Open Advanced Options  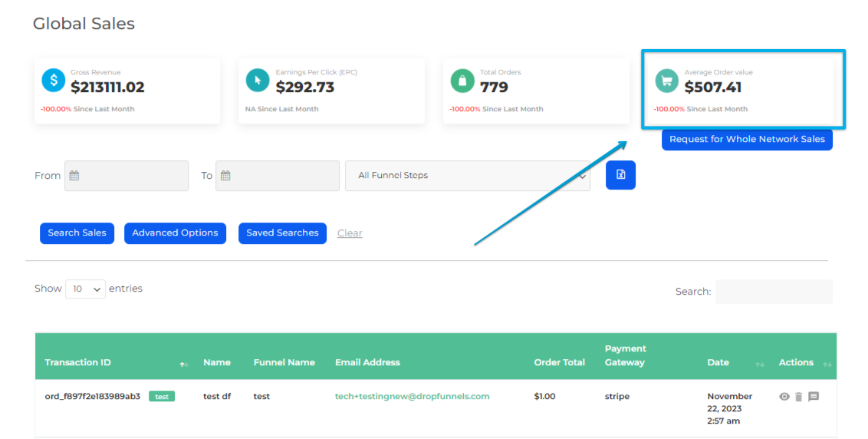(x=175, y=233)
